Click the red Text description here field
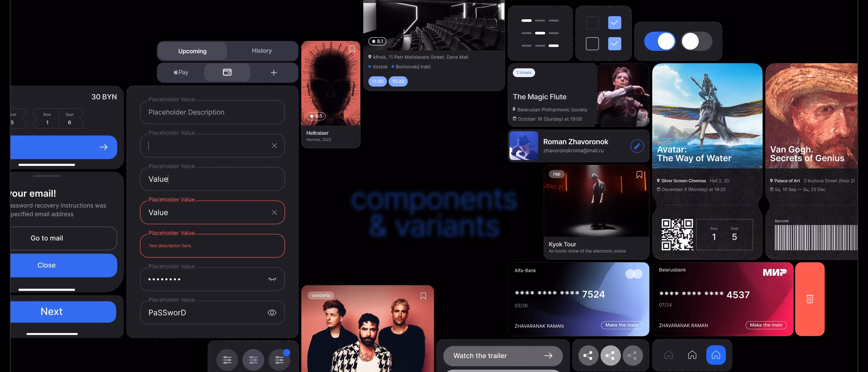Image resolution: width=868 pixels, height=372 pixels. [212, 246]
